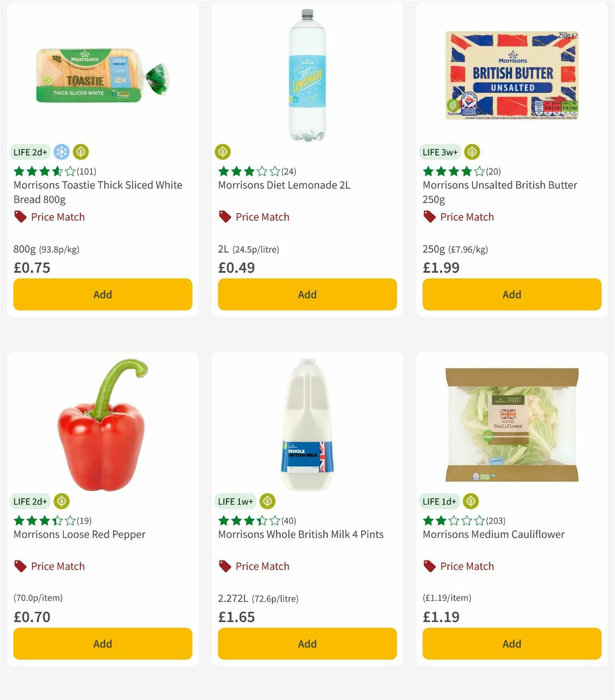Open the Morrisons Diet Lemonade 2L product page
The width and height of the screenshot is (615, 700).
click(284, 185)
